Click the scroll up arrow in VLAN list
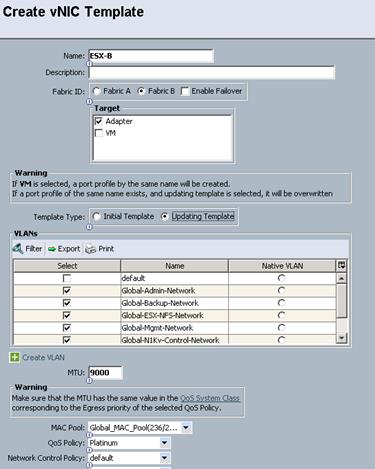375x469 pixels. click(x=341, y=278)
